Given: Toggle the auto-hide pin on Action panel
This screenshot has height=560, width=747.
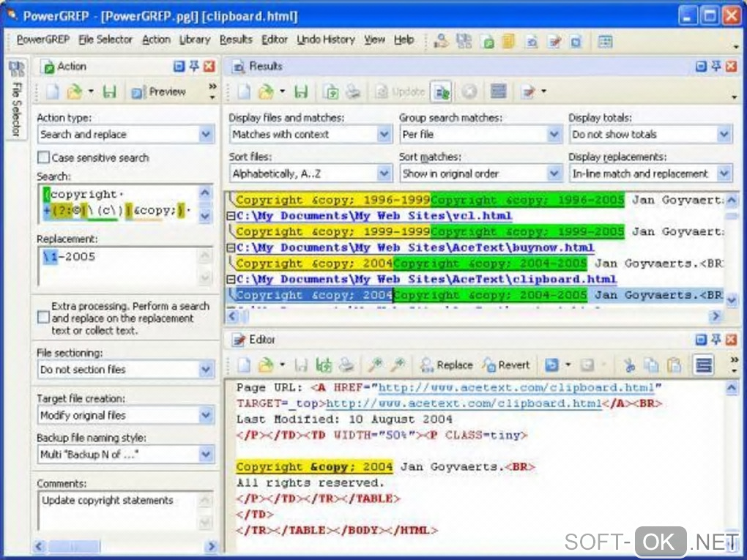Looking at the screenshot, I should (x=194, y=66).
